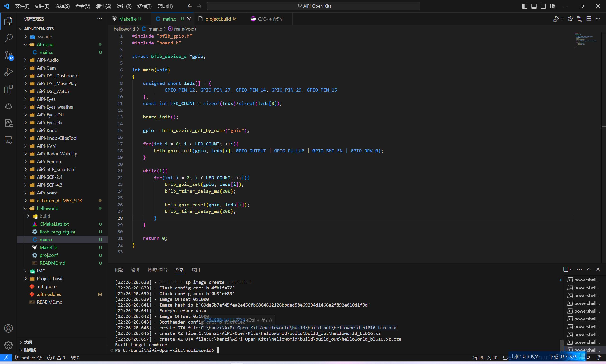Click the split terminal icon
This screenshot has width=606, height=364.
point(566,269)
